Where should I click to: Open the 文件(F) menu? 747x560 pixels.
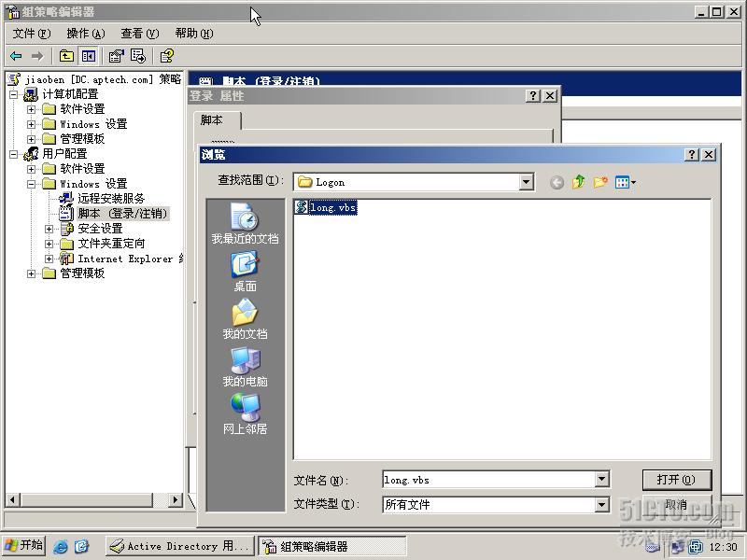[x=32, y=34]
